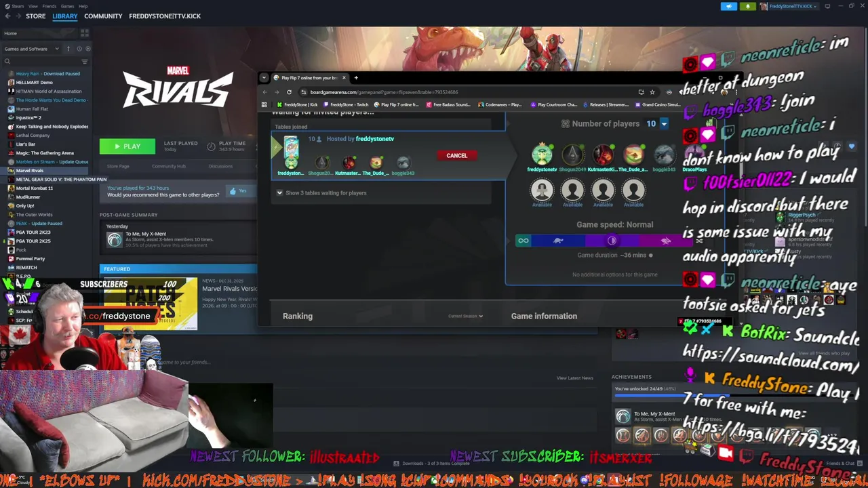868x488 pixels.
Task: Expand Show 3 tables waiting for players
Action: click(x=321, y=192)
